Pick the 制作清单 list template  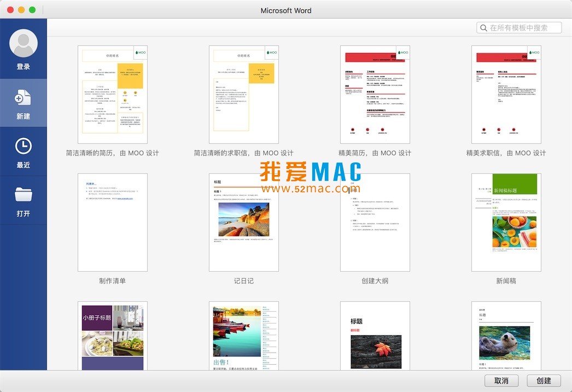point(112,223)
